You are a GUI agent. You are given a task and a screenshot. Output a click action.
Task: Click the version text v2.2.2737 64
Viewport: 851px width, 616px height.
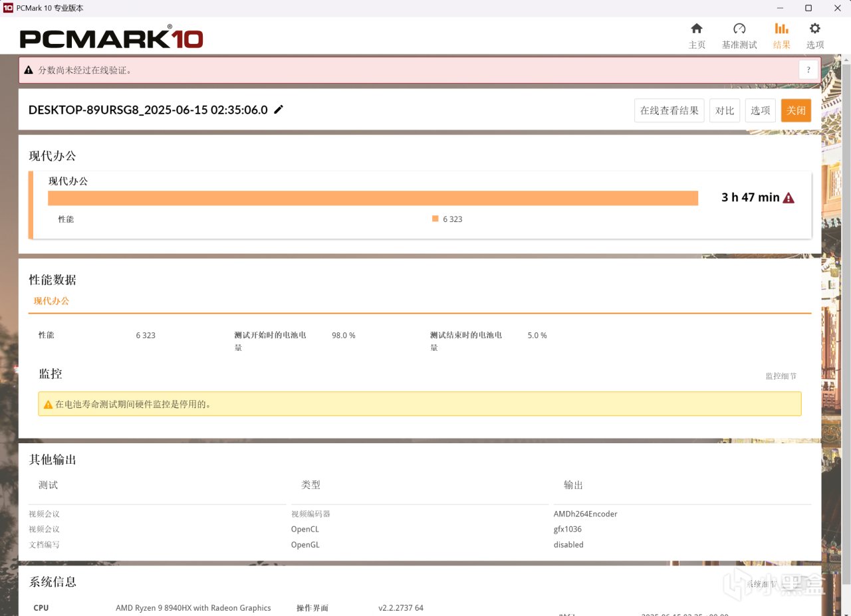coord(401,608)
